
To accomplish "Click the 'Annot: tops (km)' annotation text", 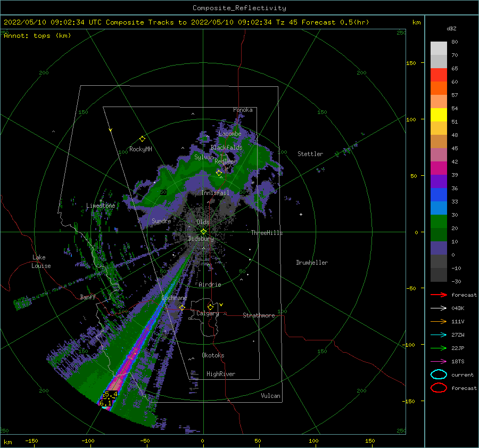I will (x=37, y=36).
